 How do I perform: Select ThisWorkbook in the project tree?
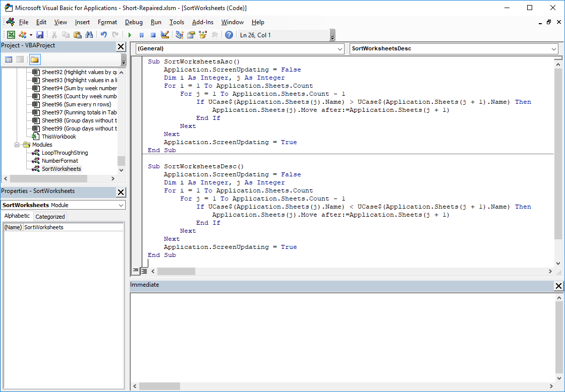(x=59, y=137)
